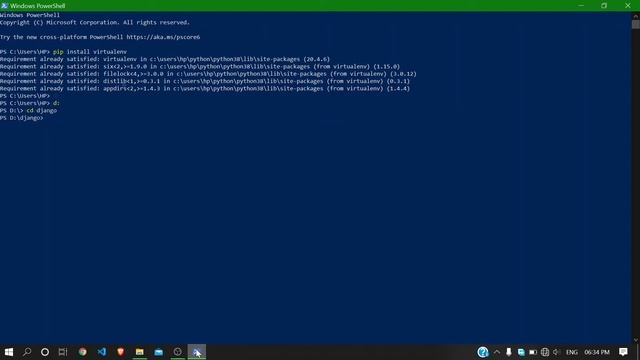
Task: Close the Windows PowerShell window
Action: tap(628, 6)
